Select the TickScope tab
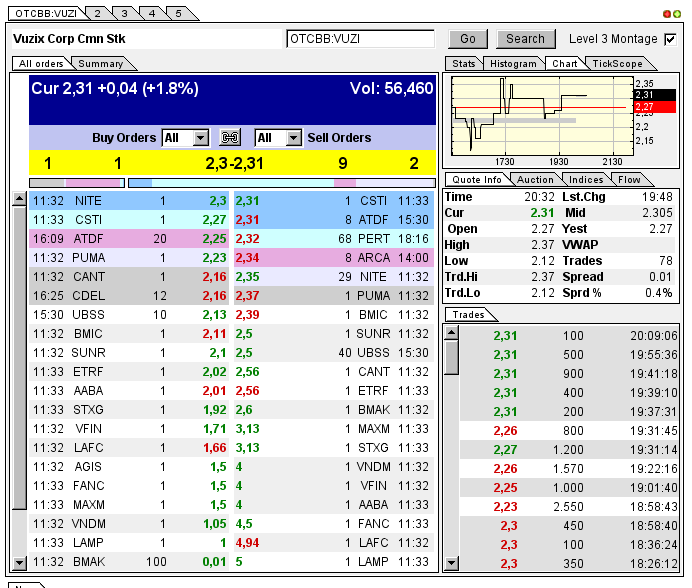Screen dimensions: 692x588 617,63
